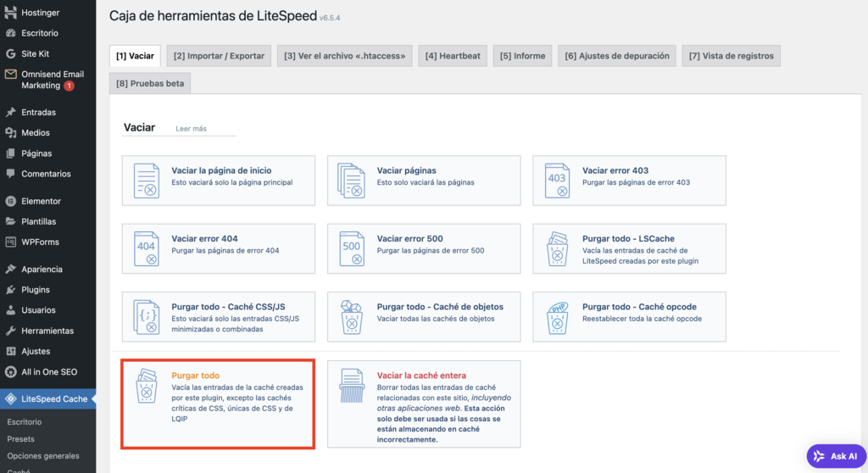868x473 pixels.
Task: Click Vaciar la página de inicio title
Action: (221, 170)
